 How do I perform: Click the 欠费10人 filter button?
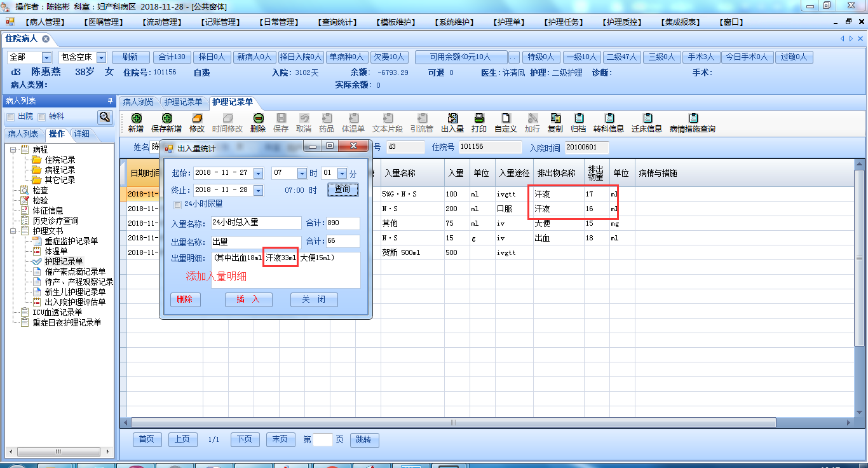click(388, 57)
